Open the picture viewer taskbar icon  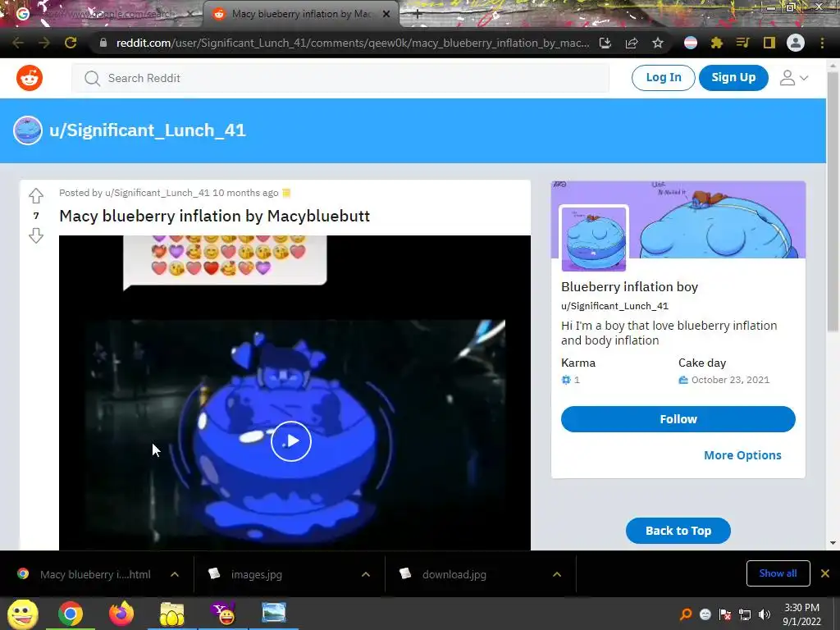coord(274,613)
